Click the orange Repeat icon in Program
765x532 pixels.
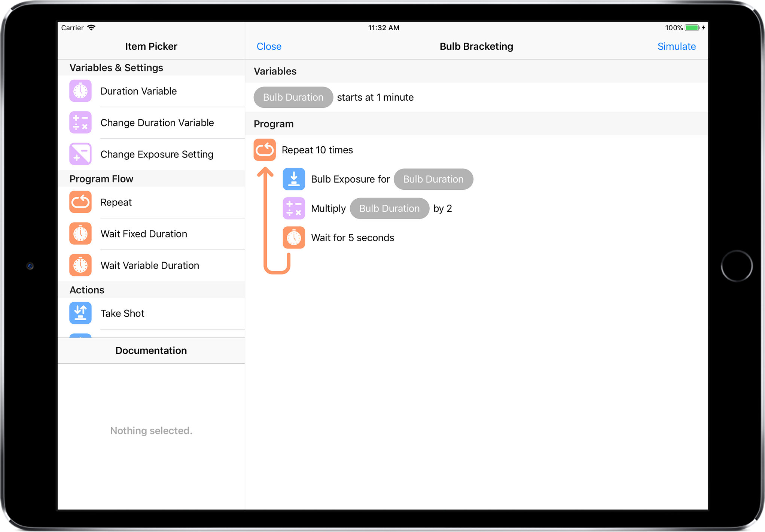[265, 150]
